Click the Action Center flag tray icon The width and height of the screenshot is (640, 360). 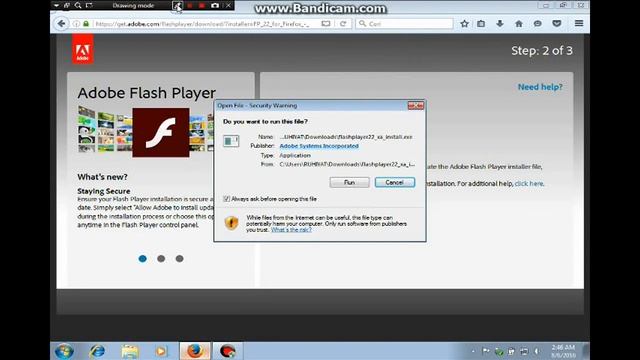[486, 351]
